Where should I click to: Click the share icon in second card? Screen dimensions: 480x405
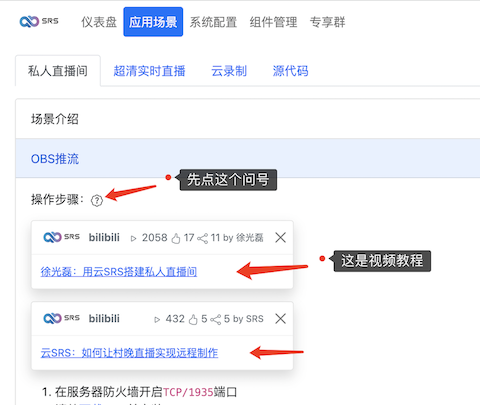215,319
